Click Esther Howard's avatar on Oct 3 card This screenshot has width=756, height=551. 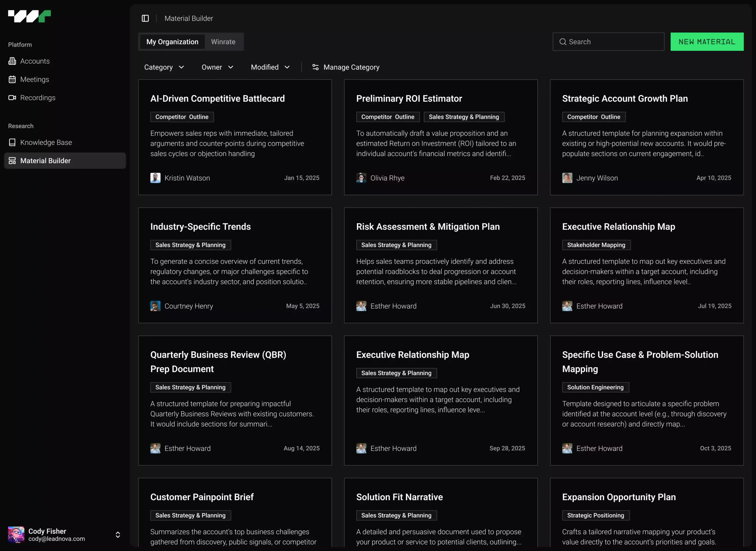pyautogui.click(x=567, y=448)
